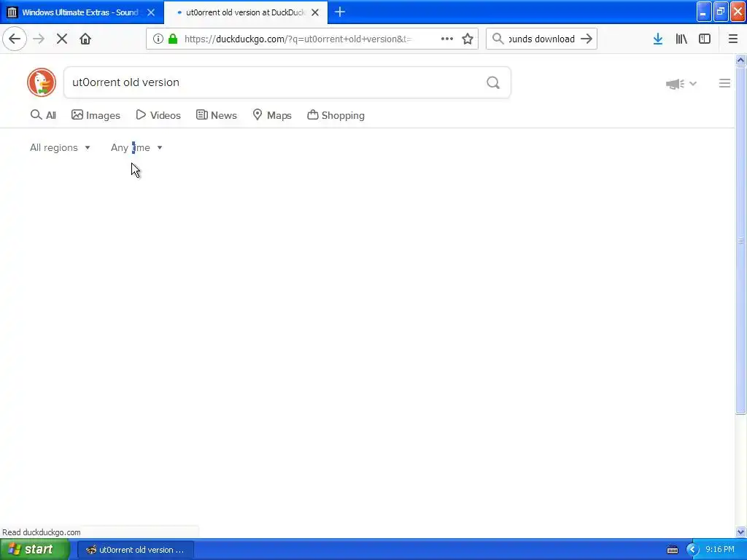Image resolution: width=747 pixels, height=560 pixels.
Task: Open a new tab with the plus button
Action: (x=340, y=12)
